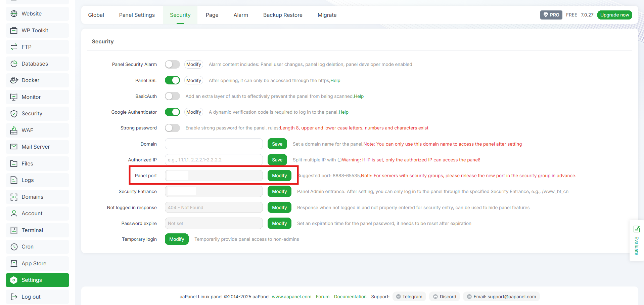Viewport: 644px width, 305px height.
Task: Click the Settings gear icon in sidebar
Action: 14,280
